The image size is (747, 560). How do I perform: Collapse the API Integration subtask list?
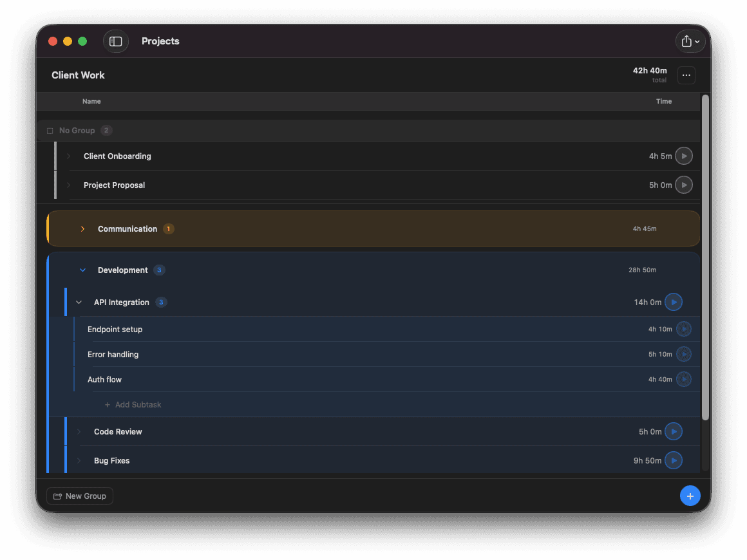click(79, 302)
